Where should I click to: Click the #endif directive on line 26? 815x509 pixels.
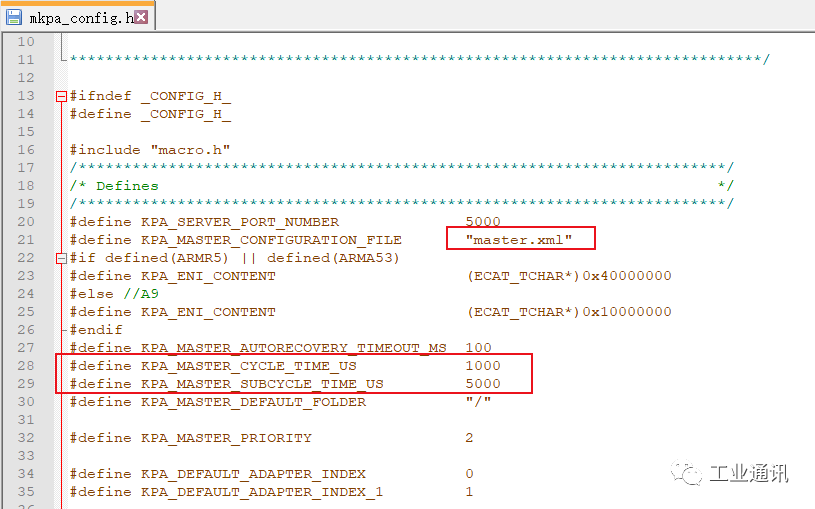[96, 330]
